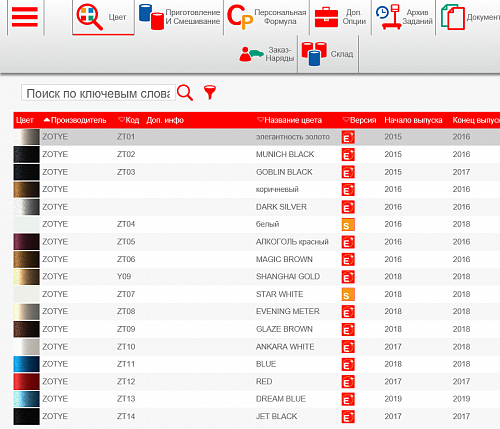The height and width of the screenshot is (429, 500).
Task: Open the Код column filter arrow
Action: [121, 120]
